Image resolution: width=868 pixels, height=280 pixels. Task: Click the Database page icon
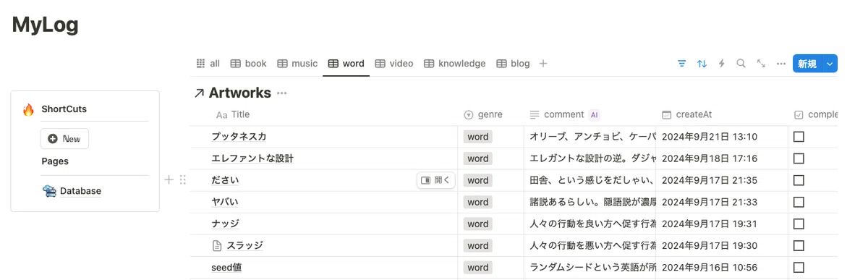pos(50,191)
